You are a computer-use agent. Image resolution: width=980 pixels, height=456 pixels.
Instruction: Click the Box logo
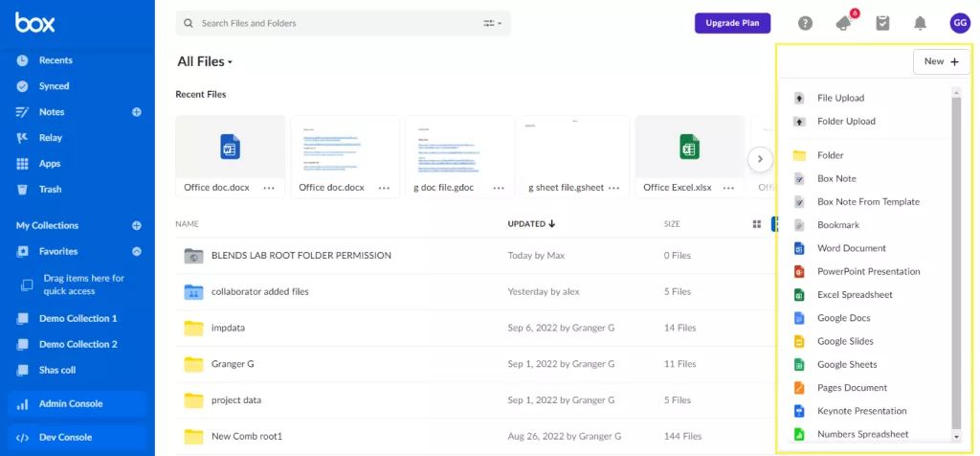coord(35,23)
